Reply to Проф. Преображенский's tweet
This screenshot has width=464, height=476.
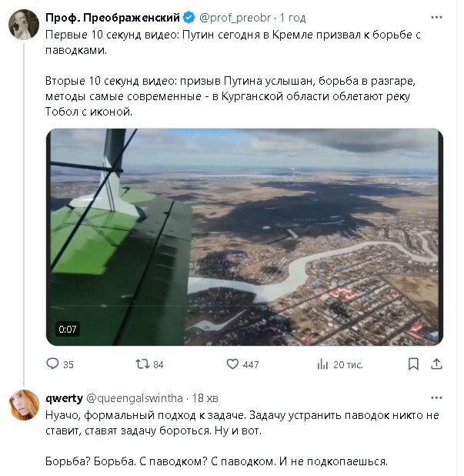click(53, 364)
